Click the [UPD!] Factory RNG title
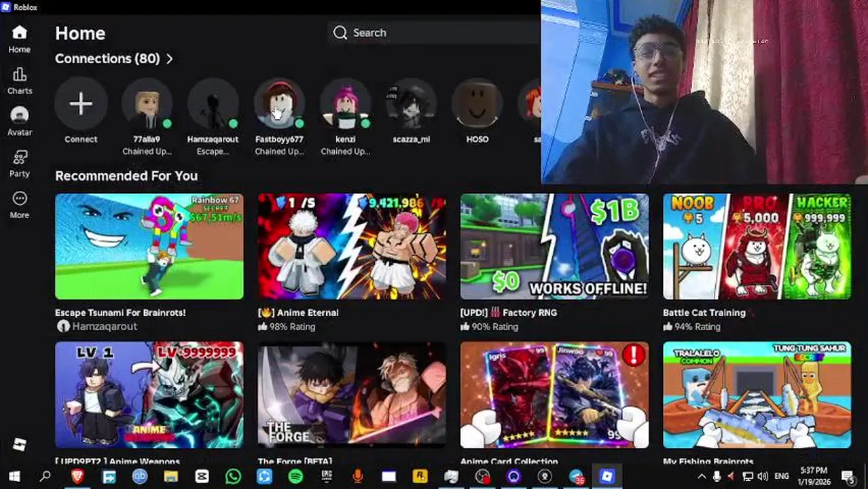The height and width of the screenshot is (489, 868). point(509,312)
